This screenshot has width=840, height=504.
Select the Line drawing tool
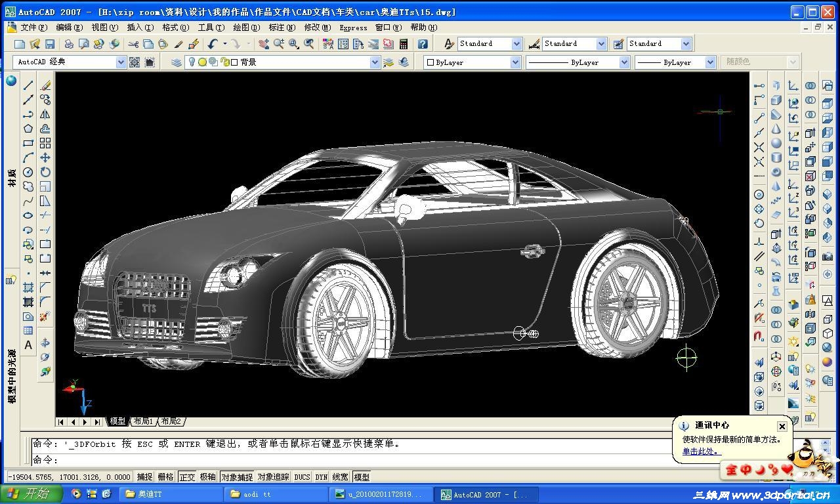click(x=28, y=86)
